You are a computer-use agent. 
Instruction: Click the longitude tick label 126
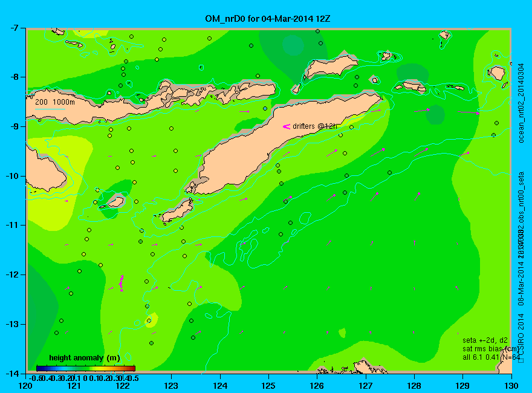[x=317, y=386]
